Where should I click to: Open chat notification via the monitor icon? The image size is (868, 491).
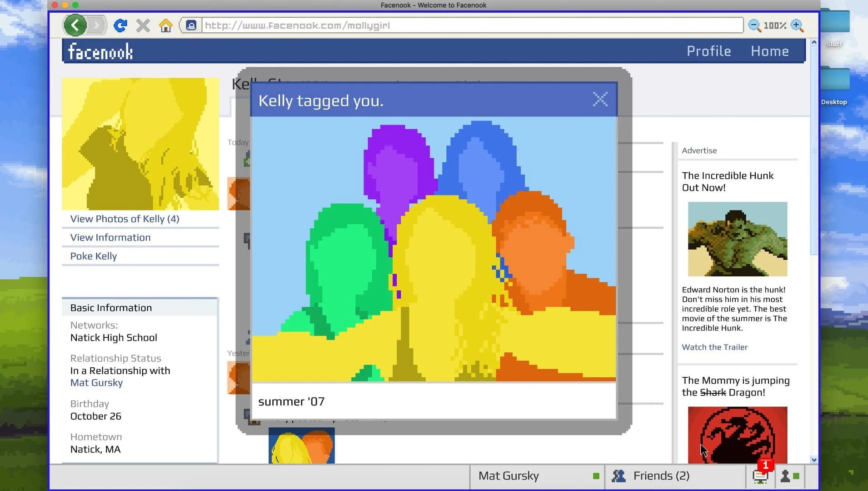point(760,477)
